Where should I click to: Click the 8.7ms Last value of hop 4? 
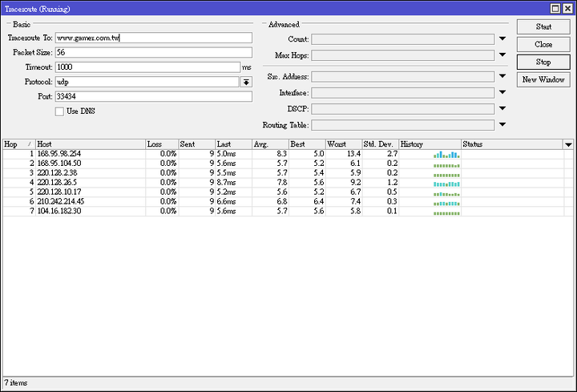tap(226, 183)
